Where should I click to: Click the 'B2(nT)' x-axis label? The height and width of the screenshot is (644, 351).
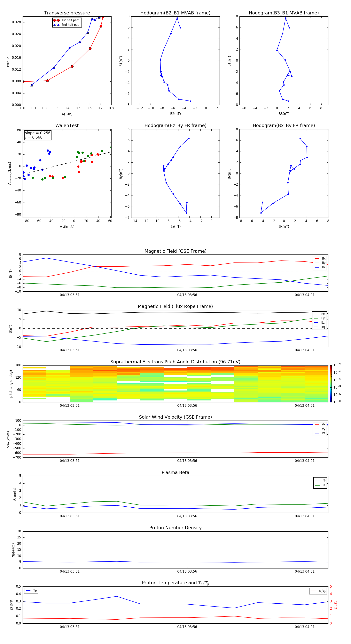[175, 114]
